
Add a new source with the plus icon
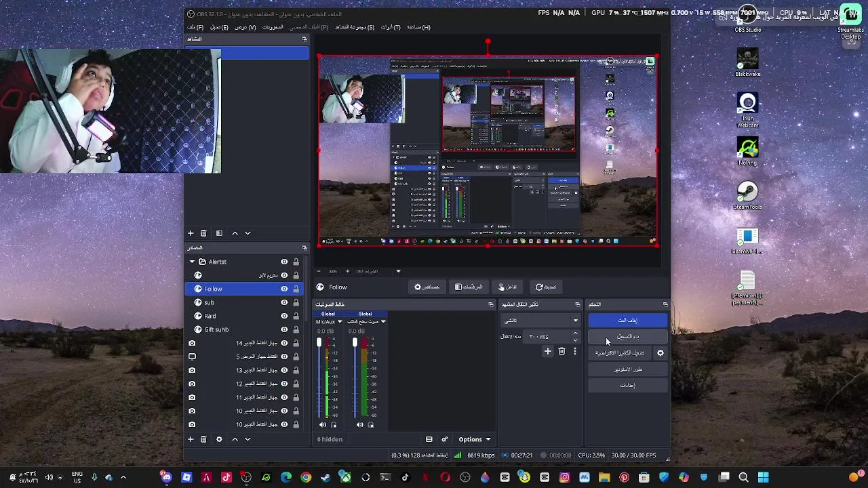[191, 439]
